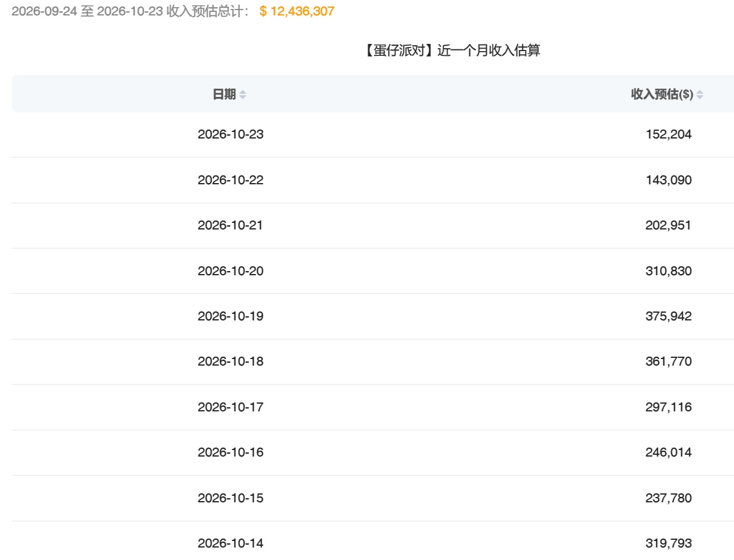Select date cell 2026-10-23

231,134
